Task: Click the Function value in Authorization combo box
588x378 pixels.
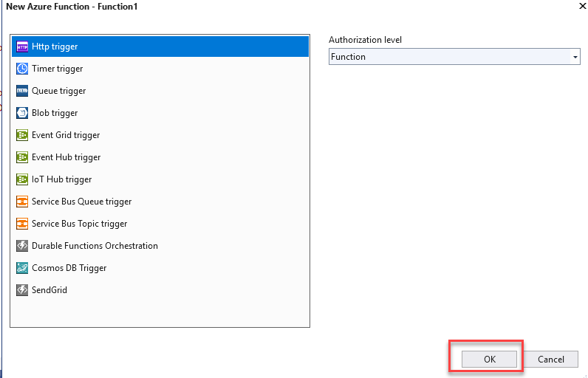Action: point(348,57)
